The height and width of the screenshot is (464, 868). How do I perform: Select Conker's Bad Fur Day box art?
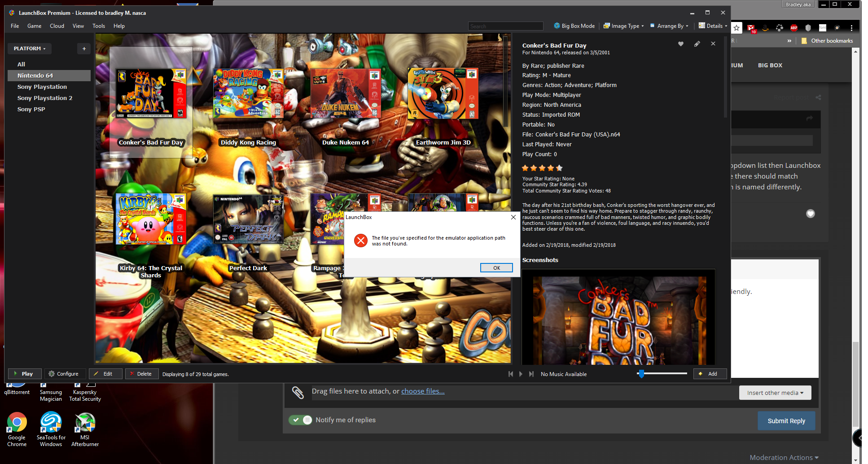click(151, 93)
